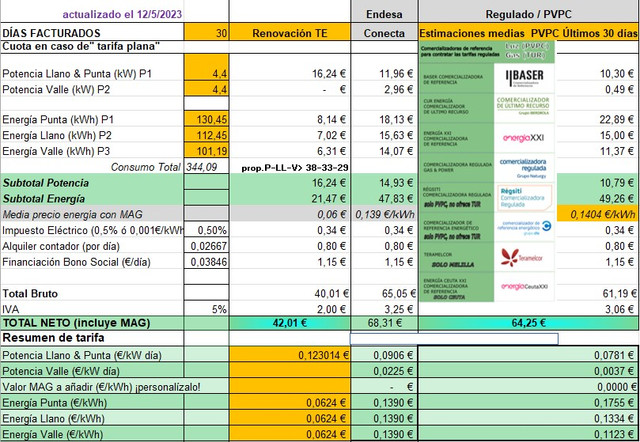Click the PVPC Energía Valle rate 0,1123 €
Viewport: 640px width, 442px height.
pyautogui.click(x=528, y=434)
